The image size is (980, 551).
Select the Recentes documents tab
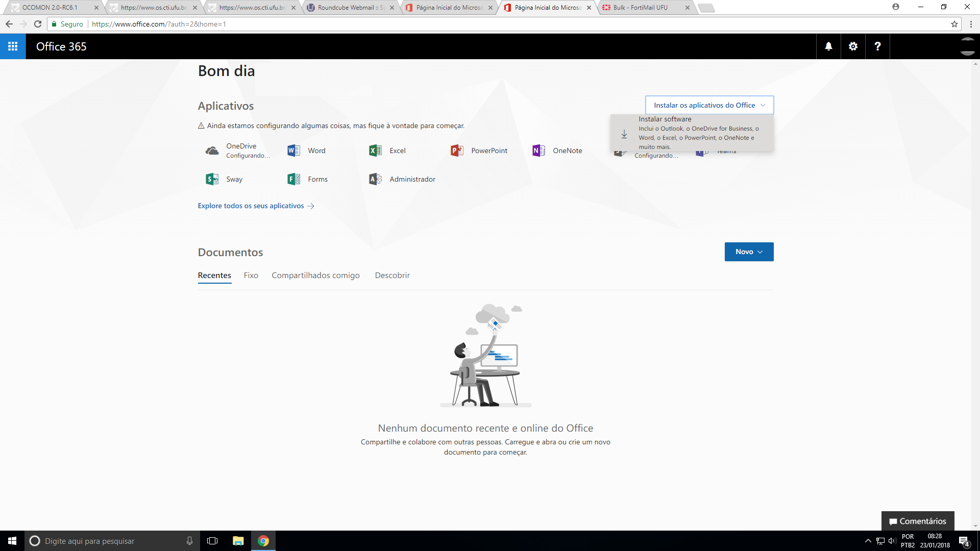point(214,275)
